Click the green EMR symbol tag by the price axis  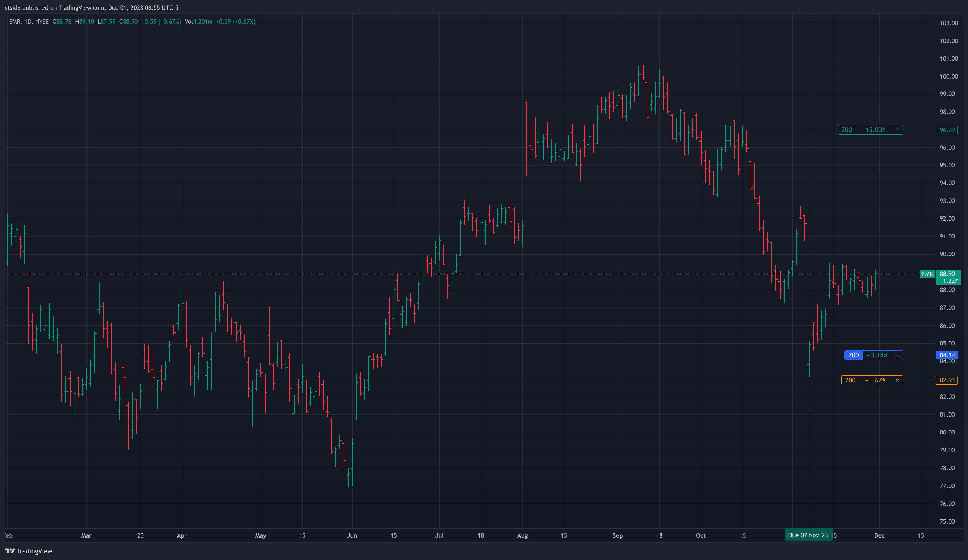click(927, 274)
